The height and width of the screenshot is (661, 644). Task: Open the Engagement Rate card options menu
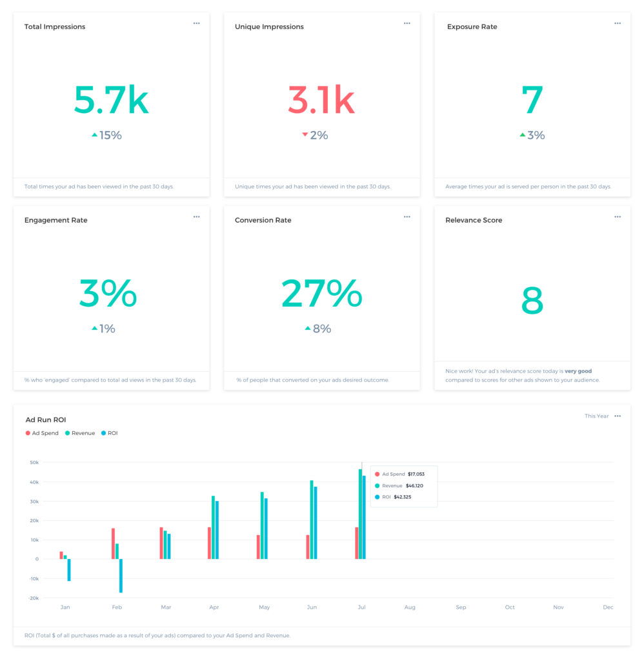[x=197, y=216]
